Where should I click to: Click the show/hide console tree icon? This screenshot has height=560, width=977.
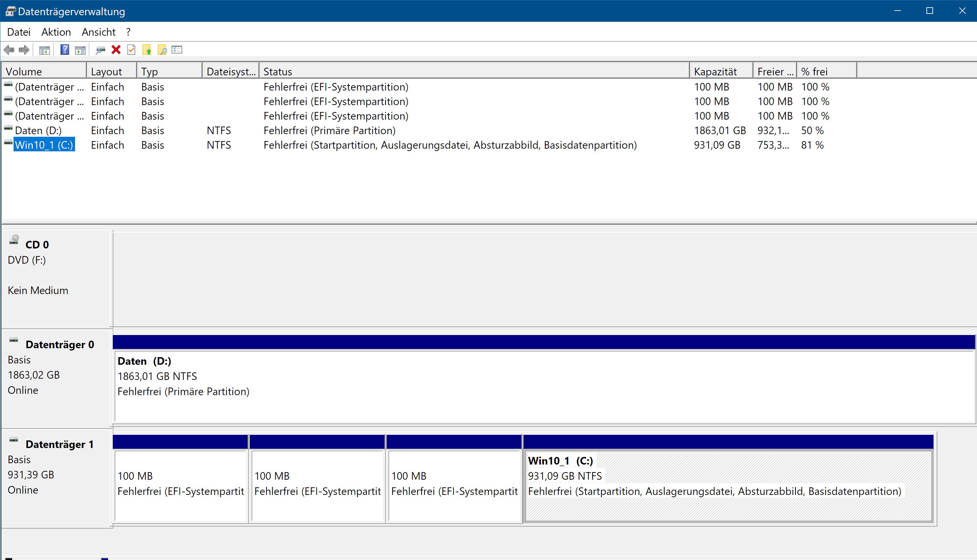[x=45, y=50]
